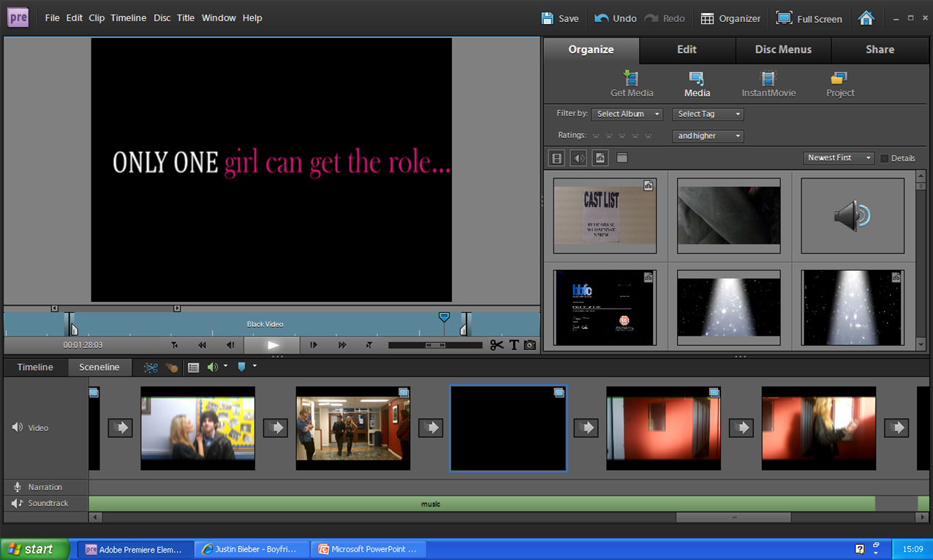Open the Organizer

pos(730,18)
